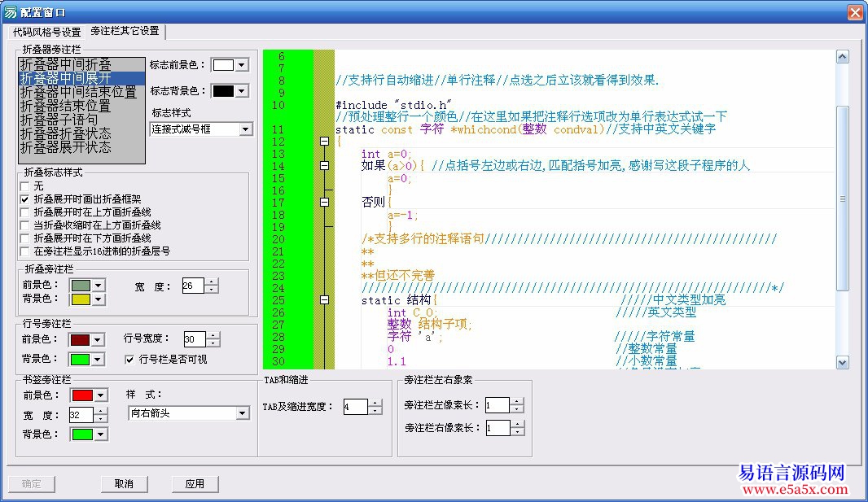Pick 折叠器结束位置 list entry
868x502 pixels.
pos(82,106)
